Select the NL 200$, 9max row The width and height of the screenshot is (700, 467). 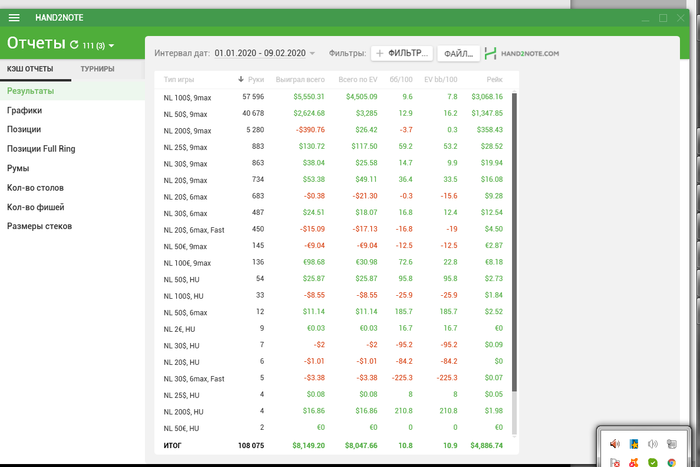333,130
